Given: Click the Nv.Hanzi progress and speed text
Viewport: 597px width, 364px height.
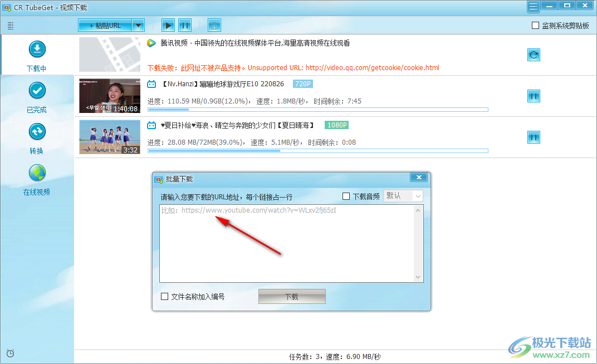Looking at the screenshot, I should coord(255,101).
